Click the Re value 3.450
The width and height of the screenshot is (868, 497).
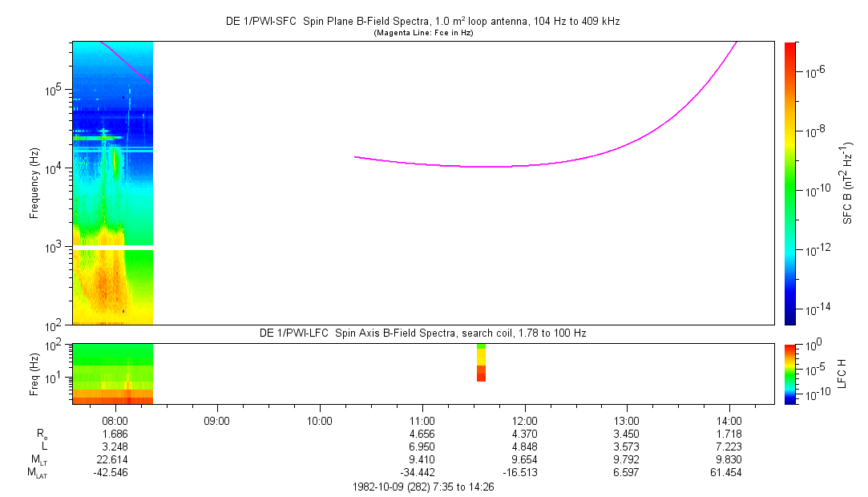tap(626, 434)
